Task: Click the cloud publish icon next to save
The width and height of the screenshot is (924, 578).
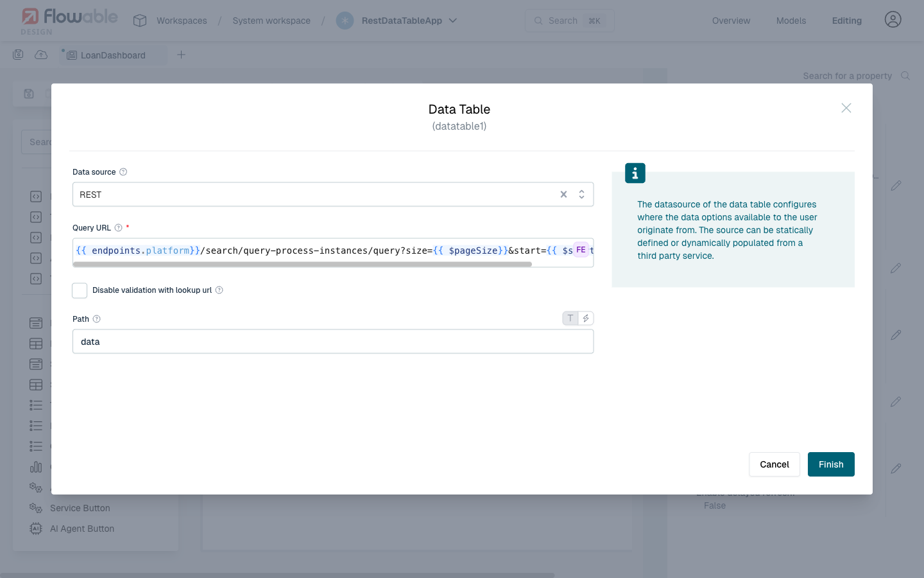Action: click(x=40, y=55)
